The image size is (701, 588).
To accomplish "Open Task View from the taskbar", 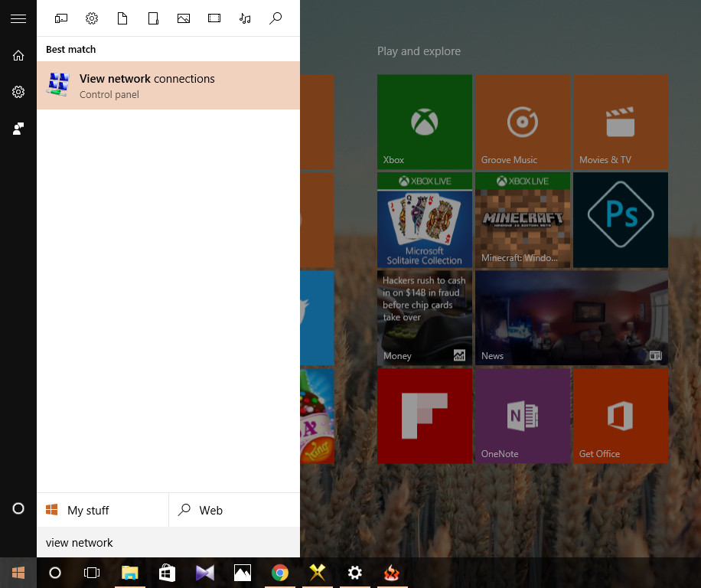I will [x=92, y=573].
